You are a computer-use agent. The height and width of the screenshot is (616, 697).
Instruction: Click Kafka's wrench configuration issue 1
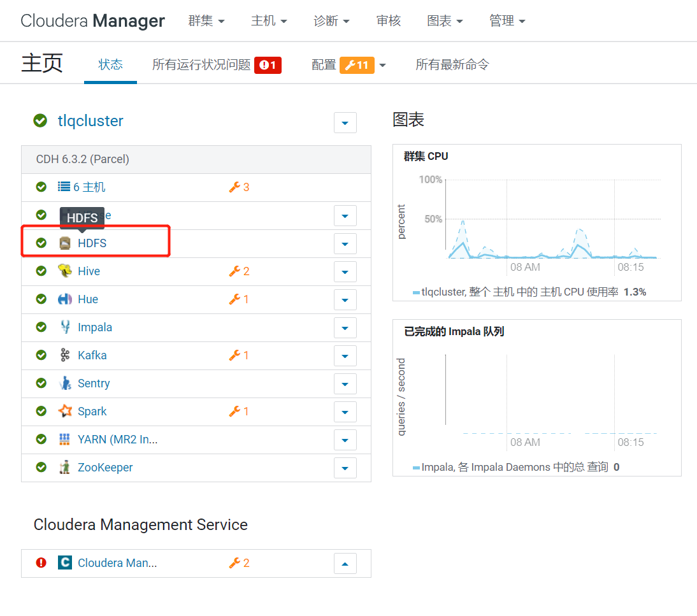pos(239,355)
